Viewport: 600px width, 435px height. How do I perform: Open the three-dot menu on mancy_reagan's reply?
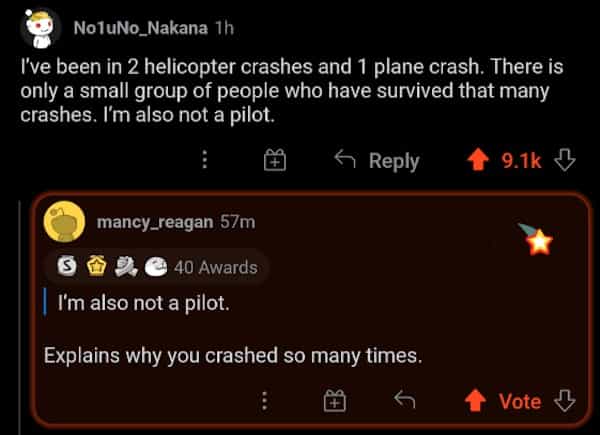(x=264, y=401)
